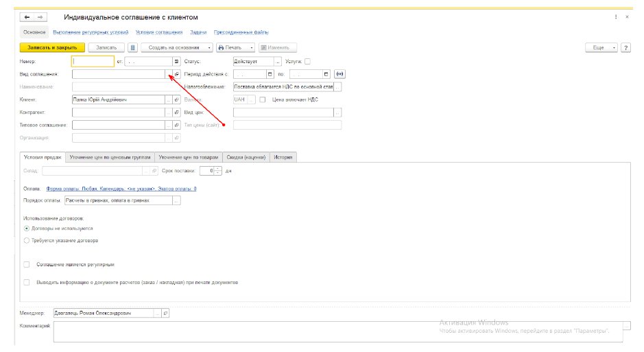The image size is (644, 352).
Task: Open calendar for Период действия start date
Action: click(x=270, y=74)
